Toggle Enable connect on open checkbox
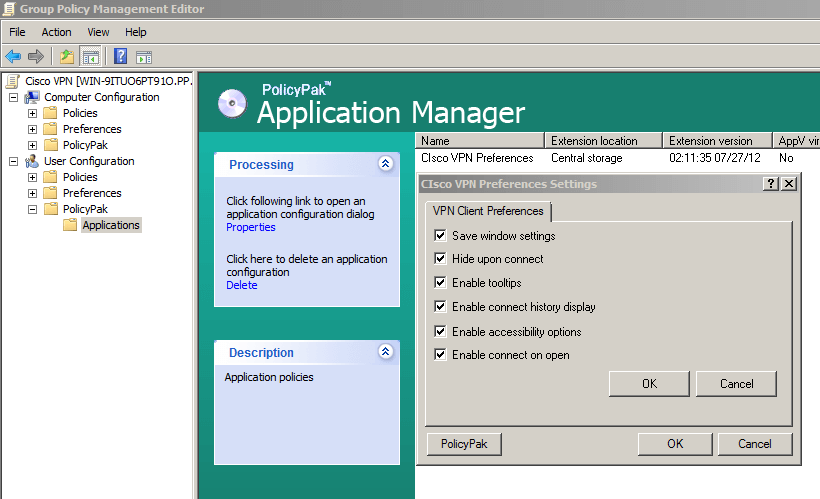Screen dimensions: 820x499 pyautogui.click(x=440, y=355)
